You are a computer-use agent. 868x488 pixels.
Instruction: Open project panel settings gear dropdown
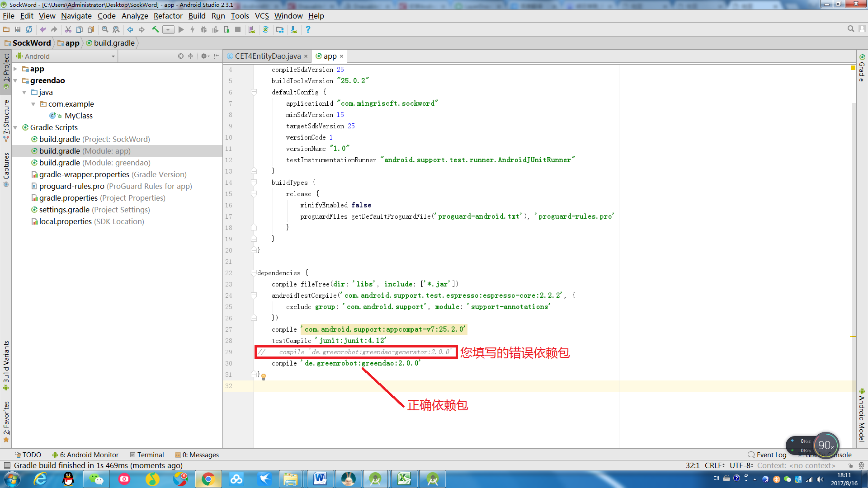[x=205, y=56]
